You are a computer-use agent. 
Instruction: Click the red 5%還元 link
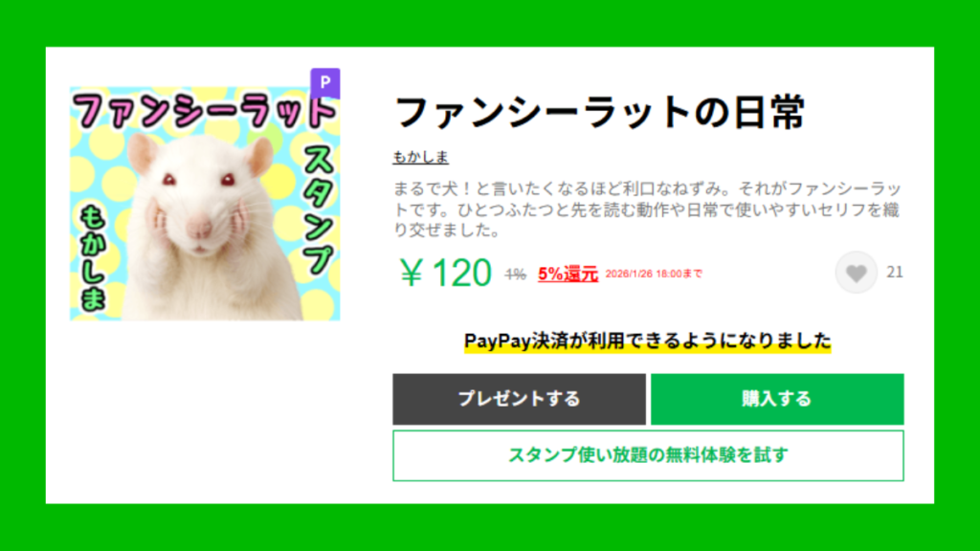568,274
